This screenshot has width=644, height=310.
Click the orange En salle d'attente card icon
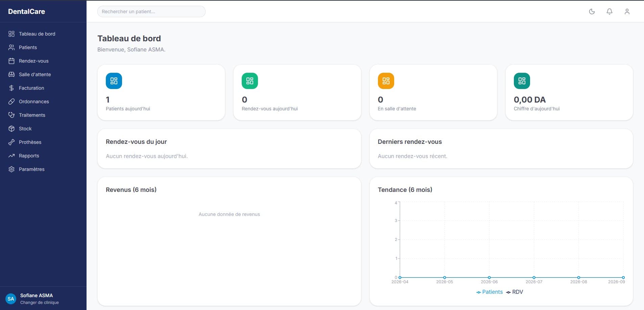click(386, 81)
